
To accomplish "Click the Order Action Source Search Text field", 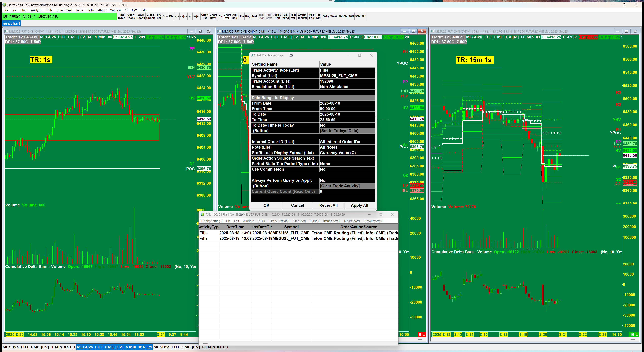I will tap(347, 158).
